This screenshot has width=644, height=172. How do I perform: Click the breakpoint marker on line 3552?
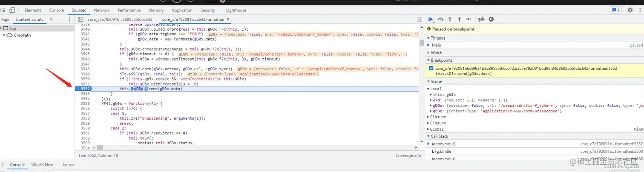pos(83,89)
